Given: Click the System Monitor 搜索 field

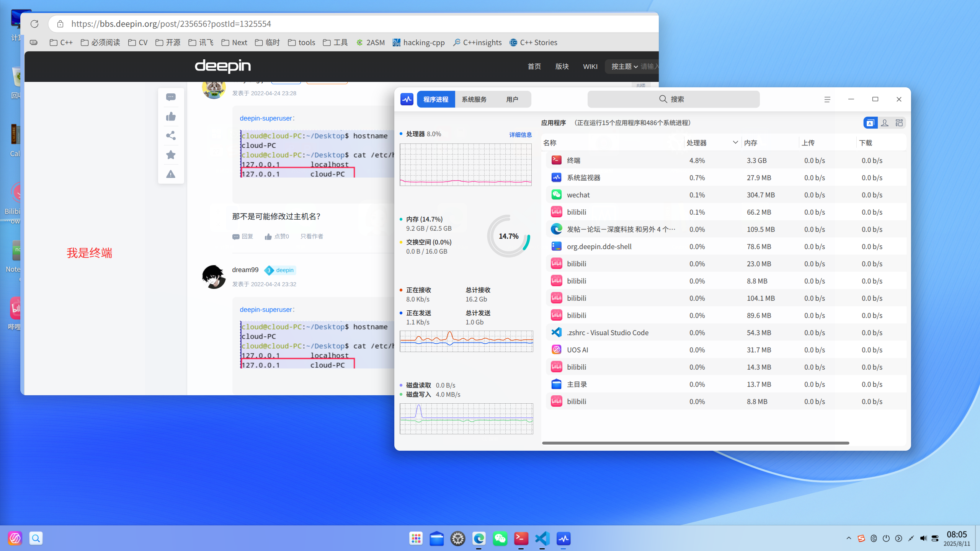Looking at the screenshot, I should coord(673,99).
